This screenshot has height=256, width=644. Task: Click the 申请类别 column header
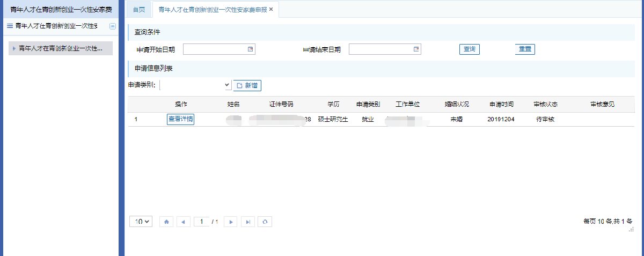pyautogui.click(x=368, y=104)
